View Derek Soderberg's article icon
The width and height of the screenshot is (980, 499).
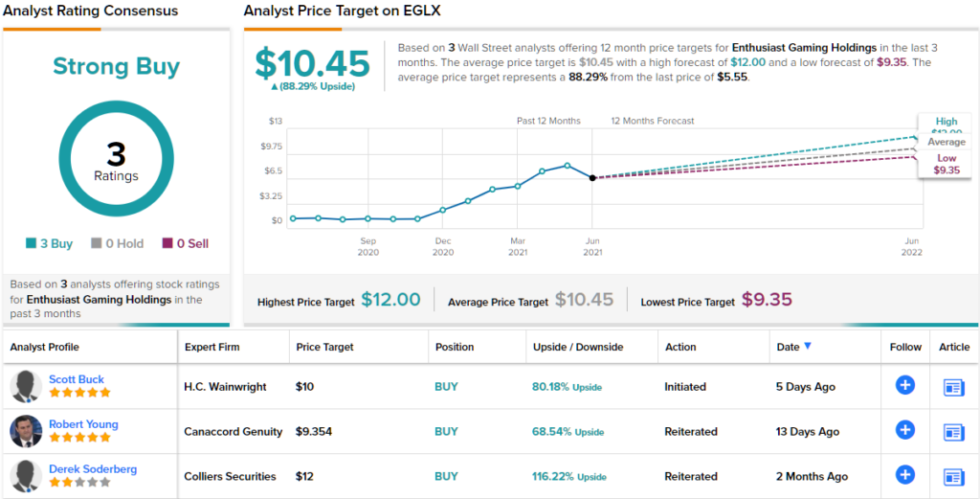953,476
